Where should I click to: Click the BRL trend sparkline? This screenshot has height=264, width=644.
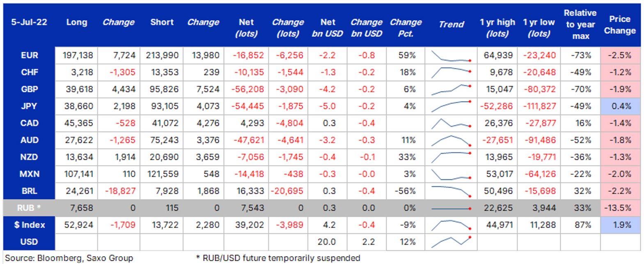[451, 191]
